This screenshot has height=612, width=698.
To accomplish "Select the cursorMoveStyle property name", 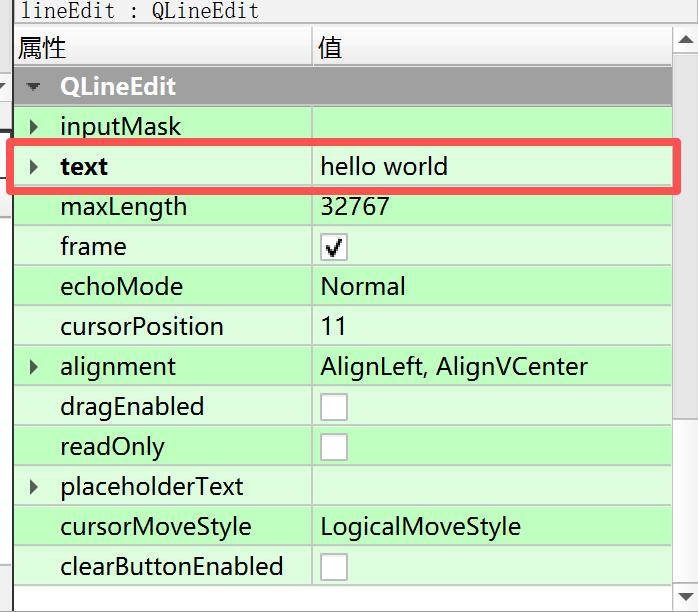I will 155,527.
